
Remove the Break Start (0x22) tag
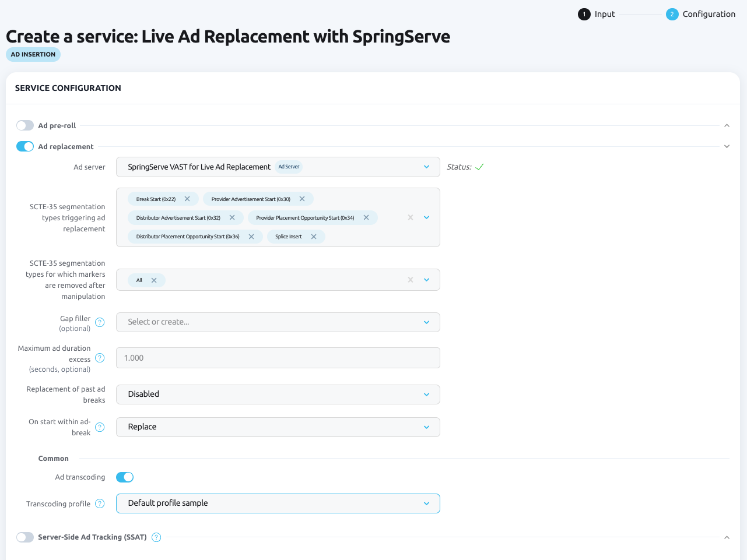click(187, 199)
